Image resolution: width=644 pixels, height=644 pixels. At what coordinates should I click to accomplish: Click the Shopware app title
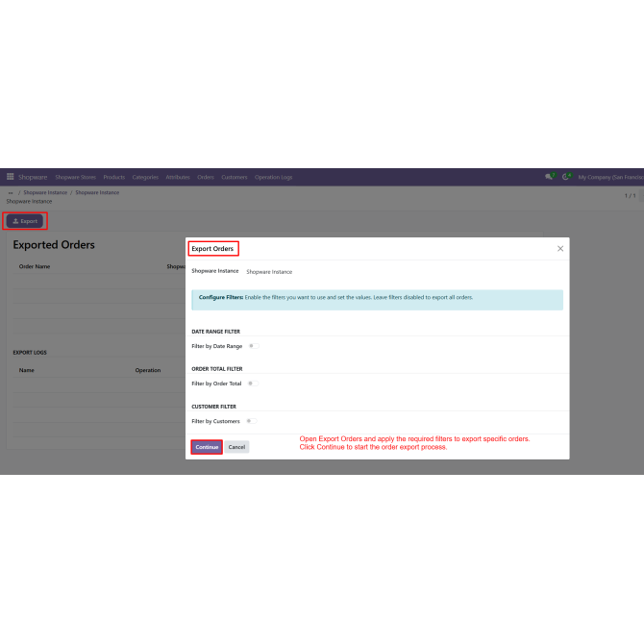(x=33, y=177)
